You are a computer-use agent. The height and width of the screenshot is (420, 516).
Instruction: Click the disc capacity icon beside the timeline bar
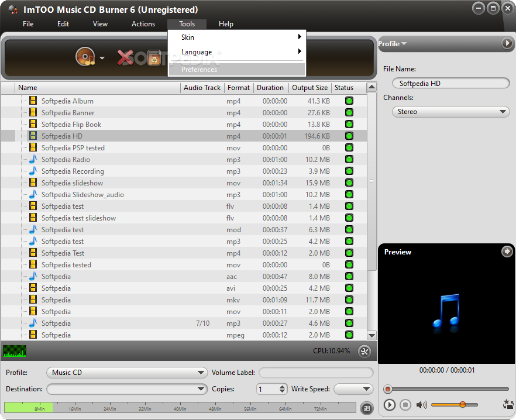pyautogui.click(x=367, y=408)
